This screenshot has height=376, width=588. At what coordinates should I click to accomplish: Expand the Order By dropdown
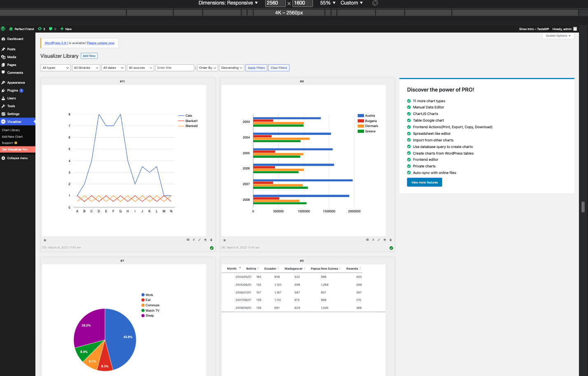click(208, 68)
